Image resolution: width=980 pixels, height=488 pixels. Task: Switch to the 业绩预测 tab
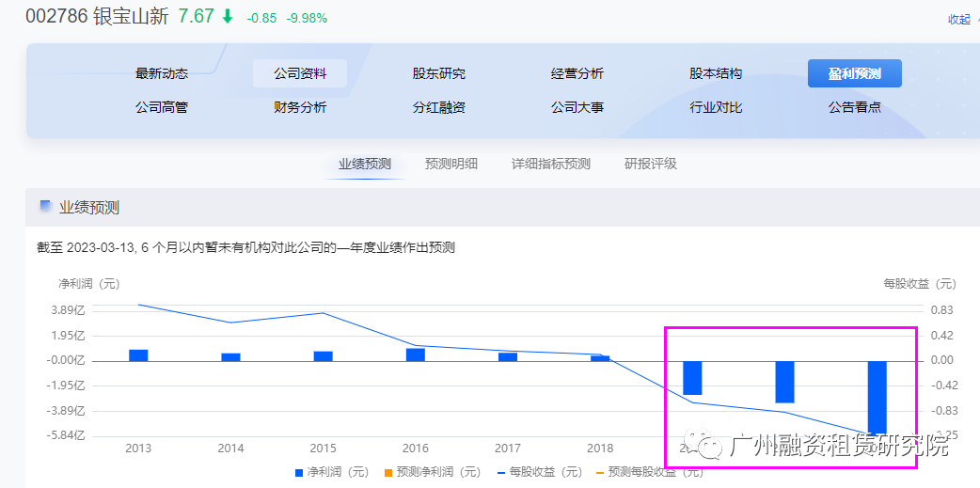point(365,165)
